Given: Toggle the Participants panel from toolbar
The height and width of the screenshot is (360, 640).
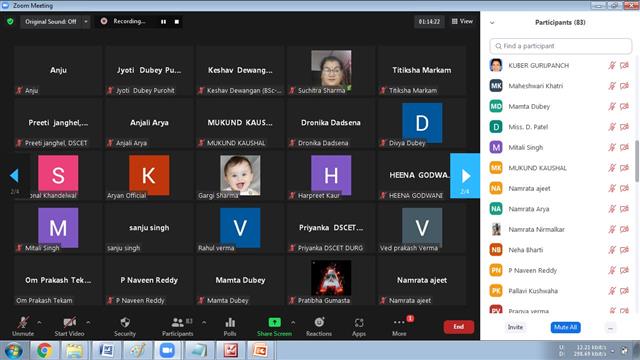Looking at the screenshot, I should 178,327.
